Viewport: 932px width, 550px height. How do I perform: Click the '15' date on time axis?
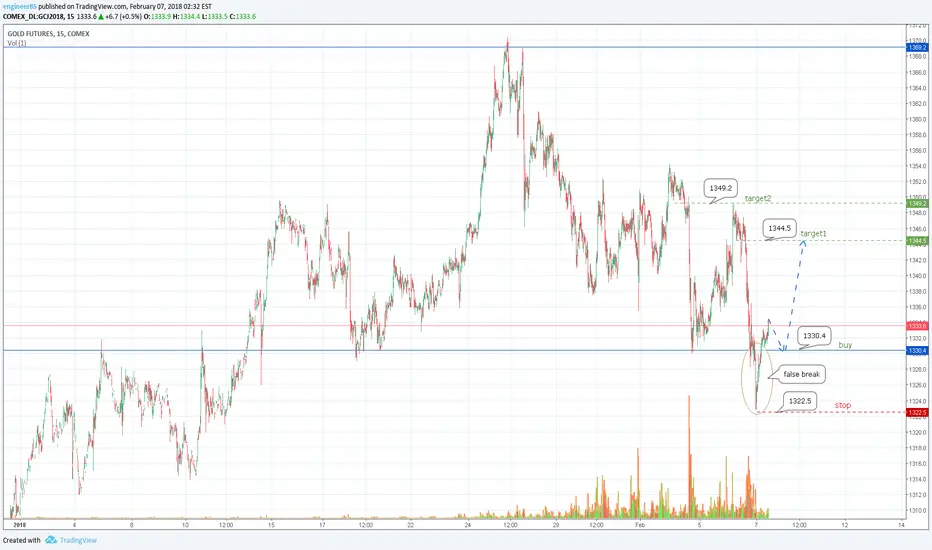click(x=271, y=525)
